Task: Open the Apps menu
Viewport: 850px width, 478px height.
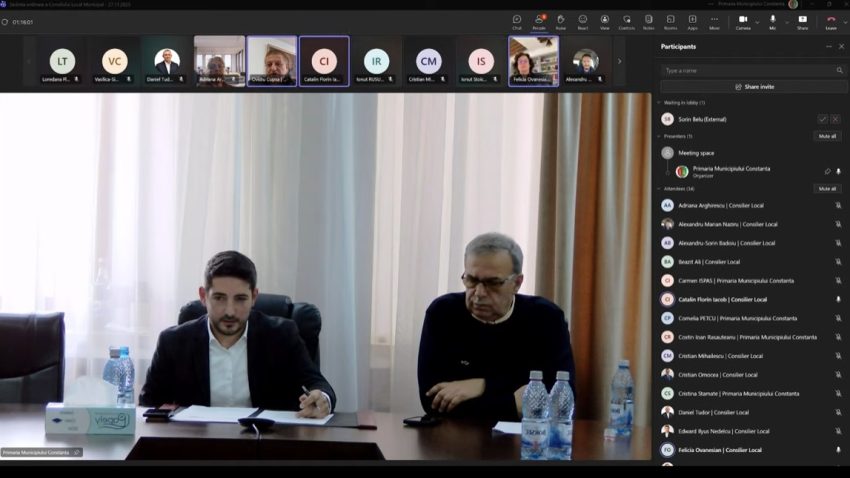Action: pos(692,22)
